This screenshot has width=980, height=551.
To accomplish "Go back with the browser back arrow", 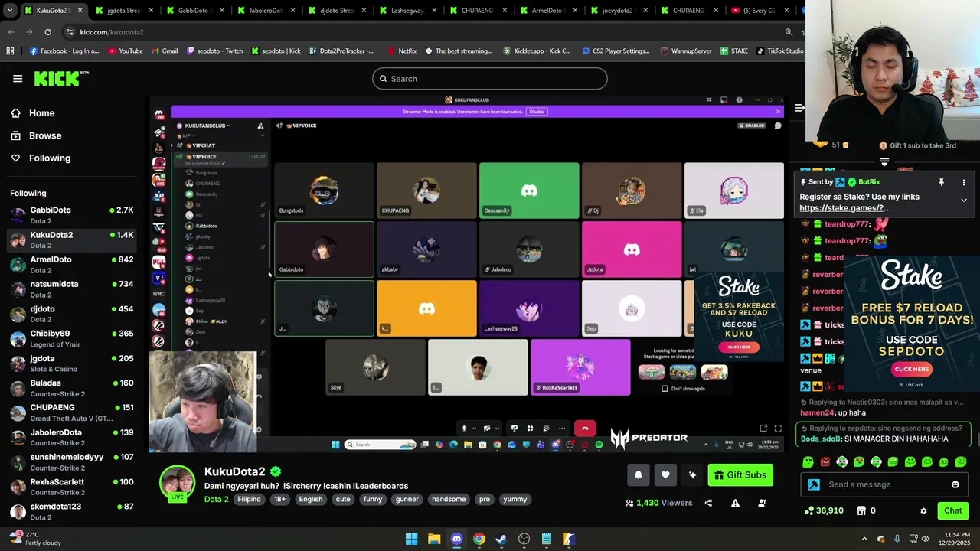I will [x=11, y=32].
